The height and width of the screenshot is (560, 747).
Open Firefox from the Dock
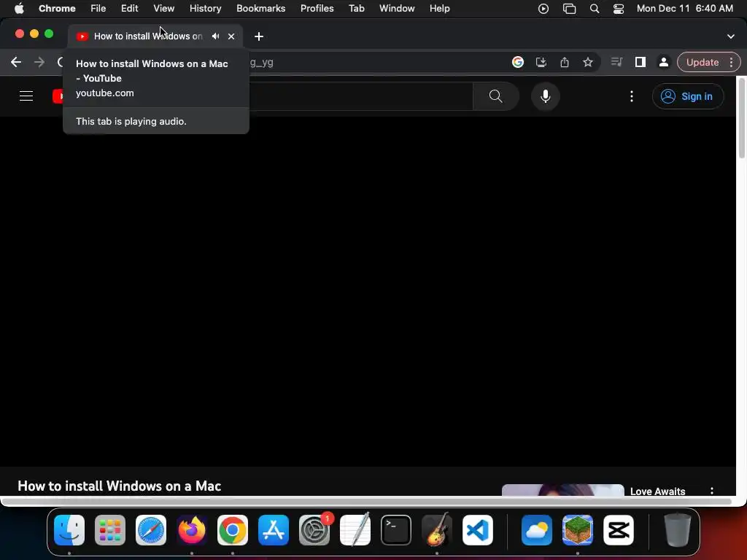click(192, 530)
